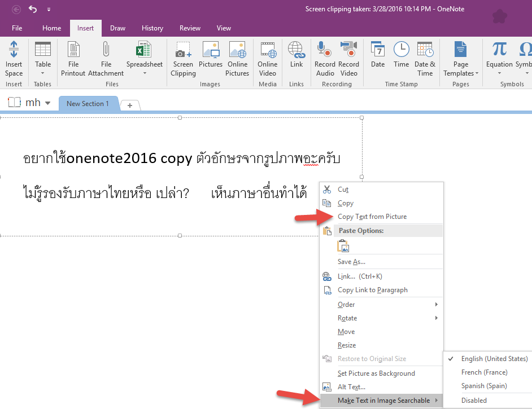The height and width of the screenshot is (409, 532).
Task: Switch to the History tab
Action: [x=152, y=28]
